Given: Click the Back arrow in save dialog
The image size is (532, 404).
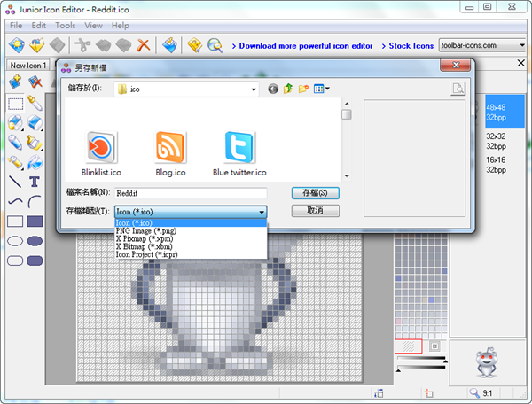Looking at the screenshot, I should 273,89.
